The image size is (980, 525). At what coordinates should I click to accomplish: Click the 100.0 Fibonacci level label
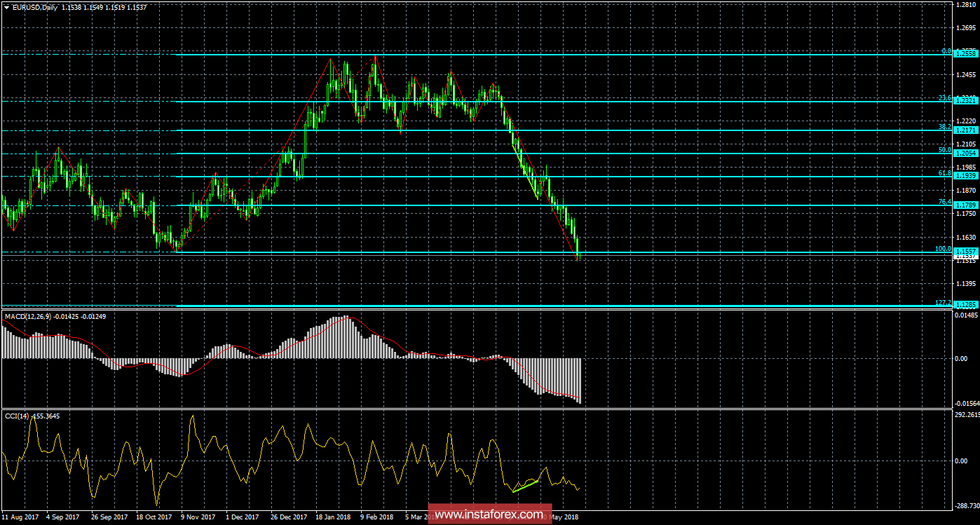tap(943, 248)
